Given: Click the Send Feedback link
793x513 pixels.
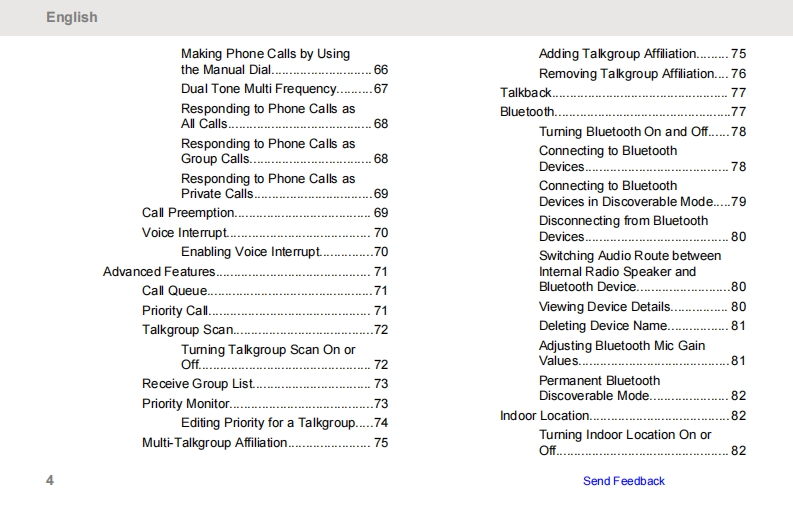Looking at the screenshot, I should 623,481.
